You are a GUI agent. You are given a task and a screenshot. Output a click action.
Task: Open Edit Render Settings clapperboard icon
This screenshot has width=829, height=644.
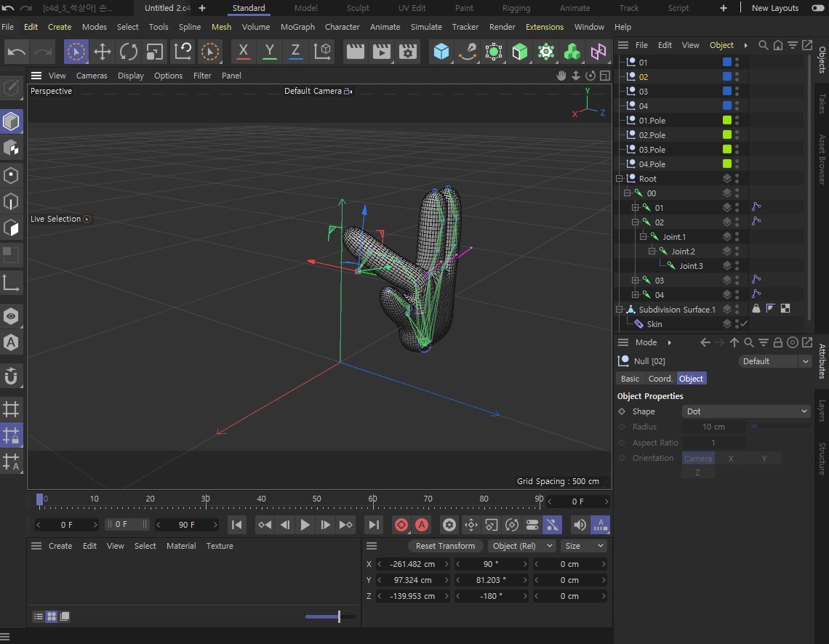pyautogui.click(x=408, y=52)
